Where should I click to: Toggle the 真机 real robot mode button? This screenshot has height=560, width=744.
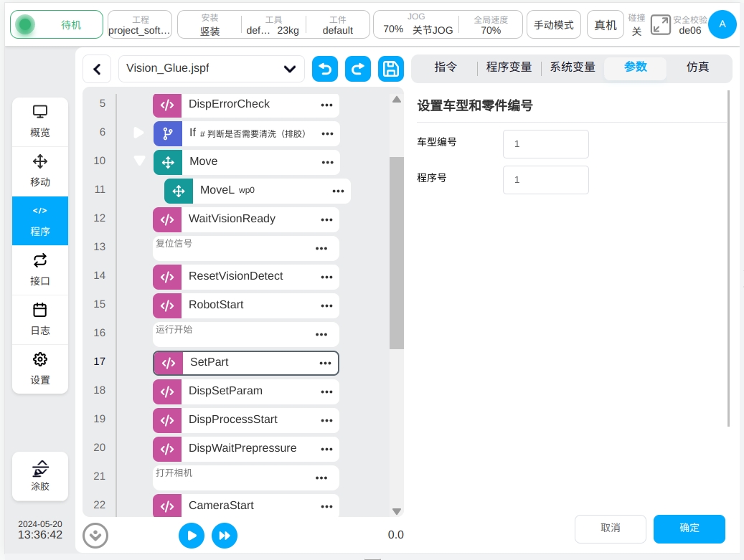606,25
